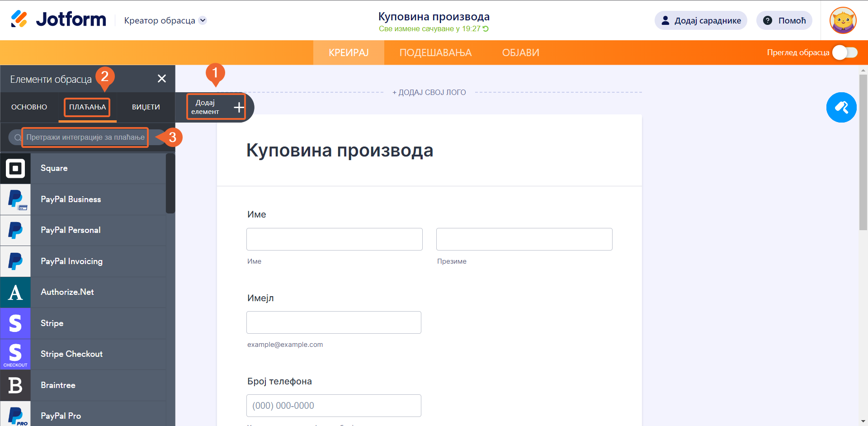Viewport: 868px width, 426px height.
Task: Click the ДОДАЈ СВОЈ ЛОГО link
Action: (x=429, y=92)
